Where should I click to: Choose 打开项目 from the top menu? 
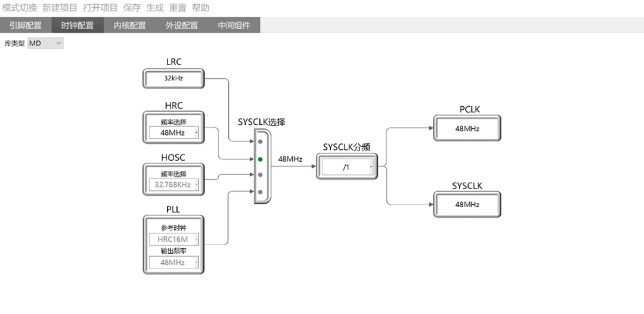[100, 7]
